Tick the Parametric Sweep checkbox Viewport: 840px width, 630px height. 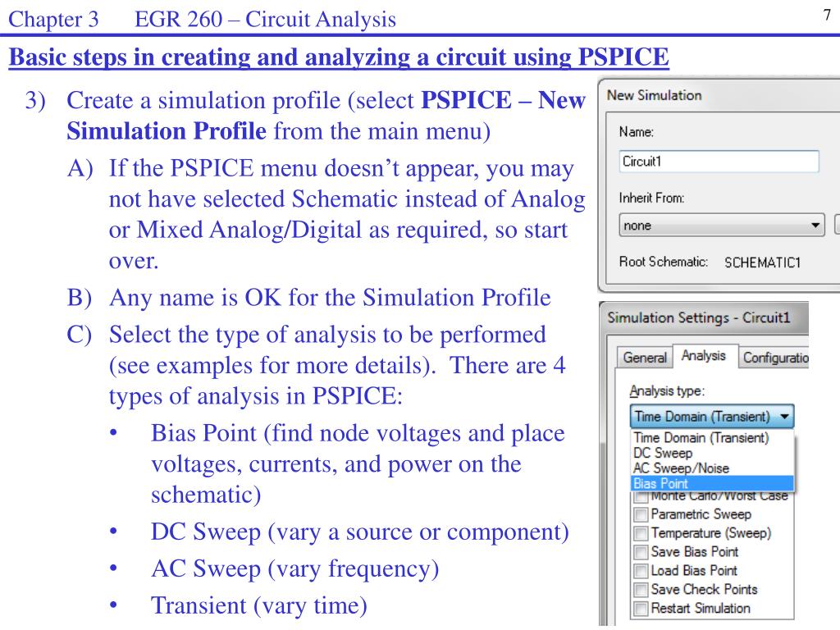pos(640,515)
